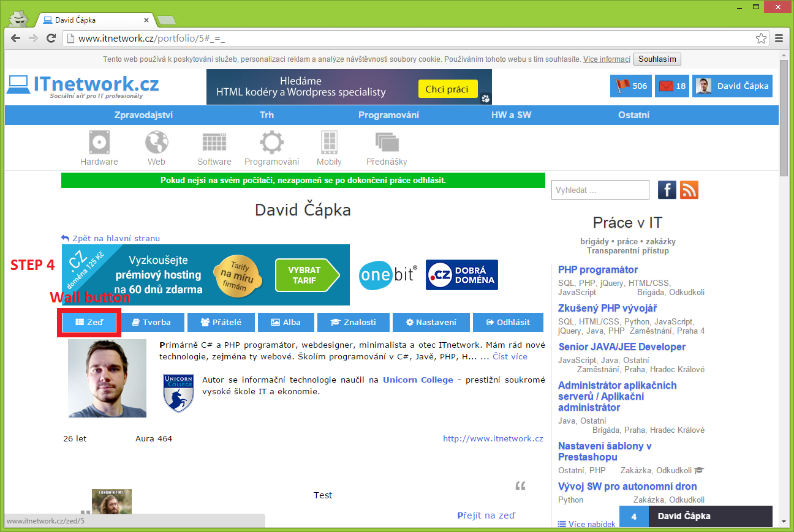794x532 pixels.
Task: Switch to the Zeď profile tab
Action: coord(89,322)
